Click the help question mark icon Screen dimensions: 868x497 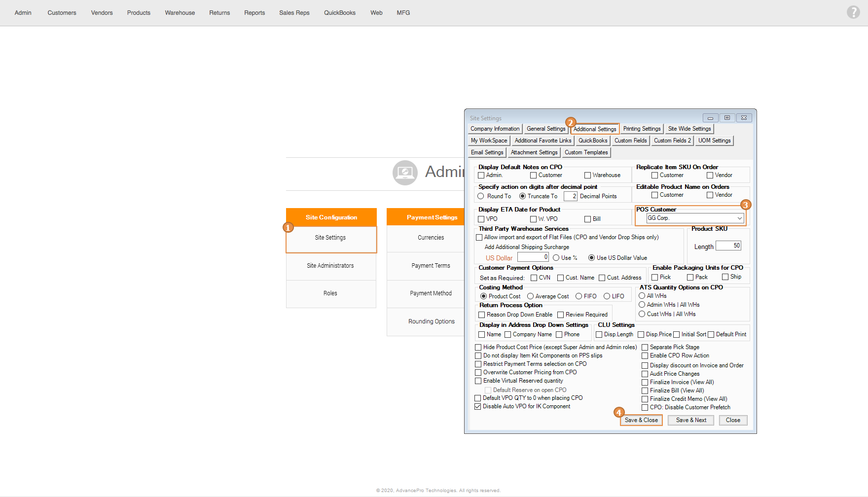pos(853,12)
